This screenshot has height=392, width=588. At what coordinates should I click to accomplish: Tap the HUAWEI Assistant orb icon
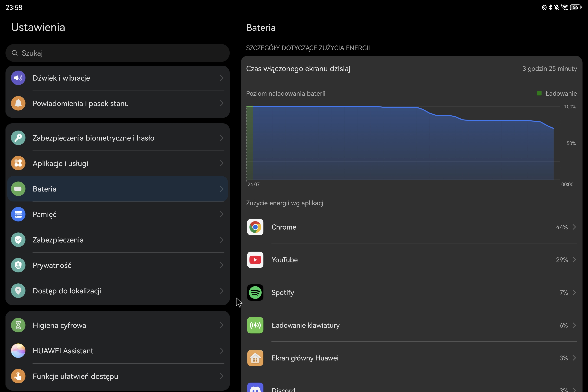[x=18, y=351]
